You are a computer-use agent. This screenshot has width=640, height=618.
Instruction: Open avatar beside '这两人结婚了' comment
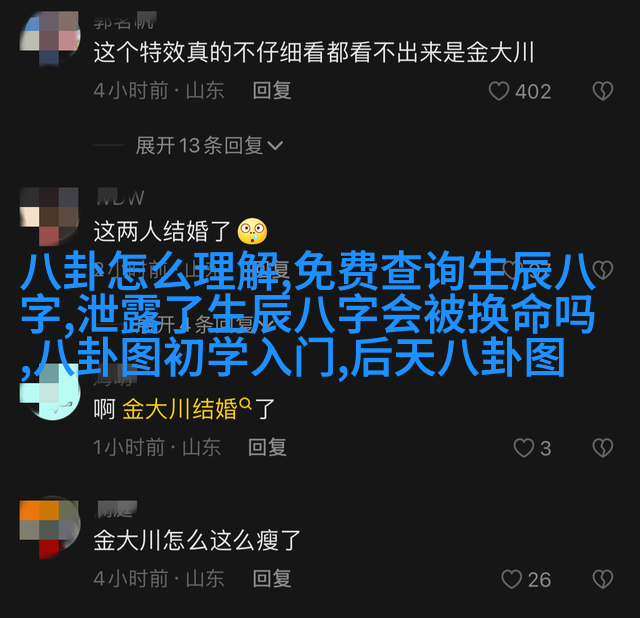pyautogui.click(x=49, y=216)
